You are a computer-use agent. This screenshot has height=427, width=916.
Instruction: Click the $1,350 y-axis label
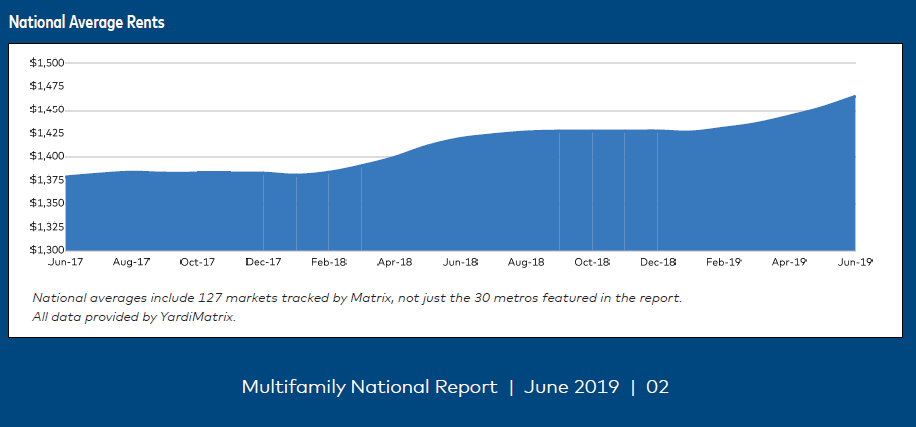tap(47, 203)
